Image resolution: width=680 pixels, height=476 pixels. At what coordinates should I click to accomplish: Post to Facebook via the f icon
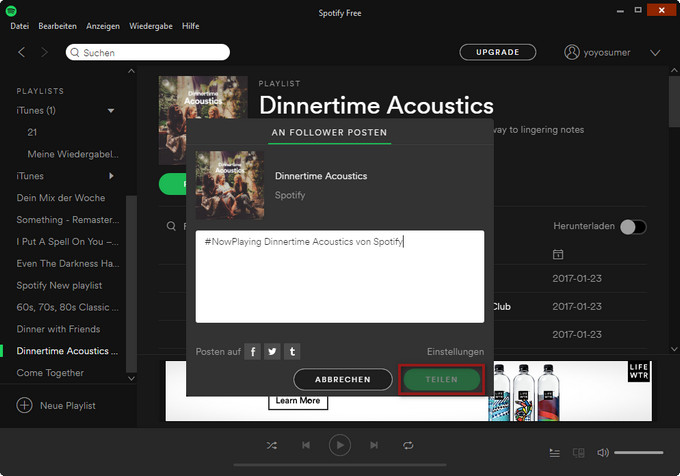coord(252,352)
